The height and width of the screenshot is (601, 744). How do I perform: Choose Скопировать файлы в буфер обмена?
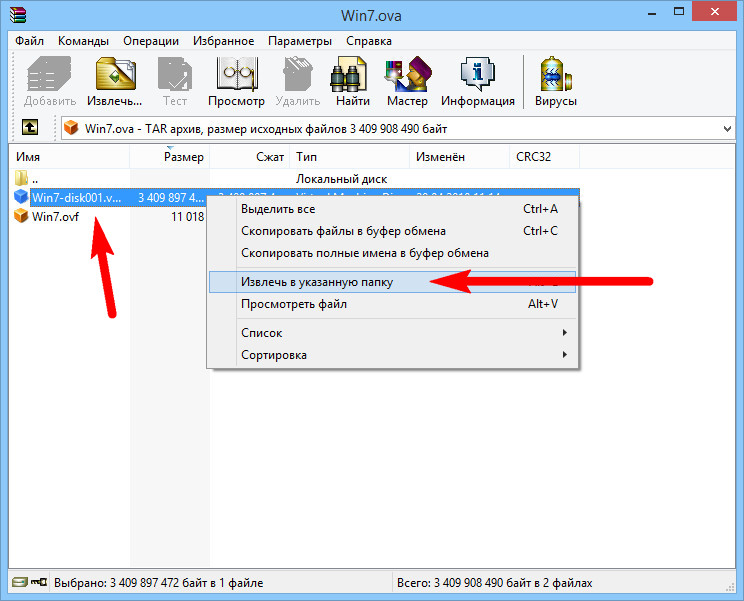(392, 231)
